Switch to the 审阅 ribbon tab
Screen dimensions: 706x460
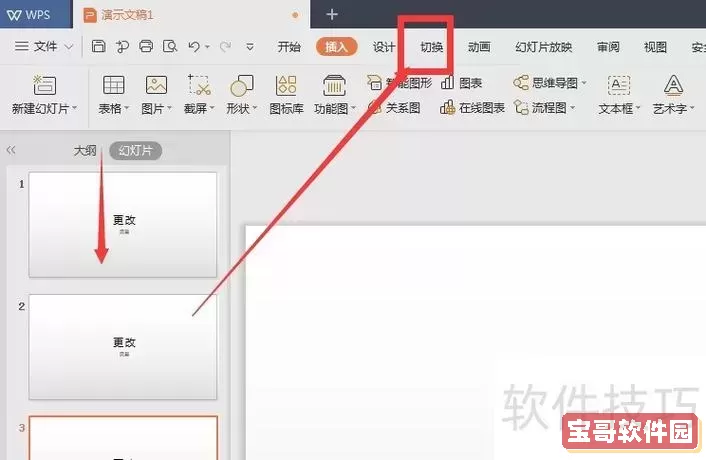pyautogui.click(x=608, y=47)
